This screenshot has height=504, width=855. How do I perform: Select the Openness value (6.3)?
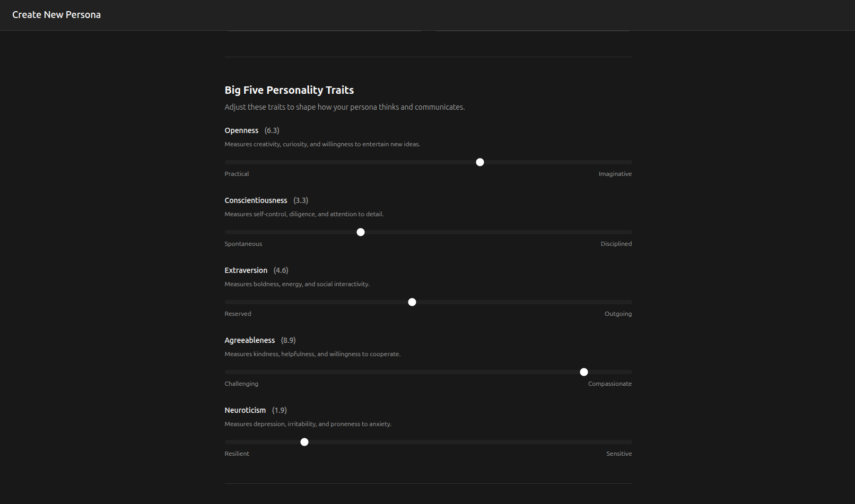(x=272, y=130)
